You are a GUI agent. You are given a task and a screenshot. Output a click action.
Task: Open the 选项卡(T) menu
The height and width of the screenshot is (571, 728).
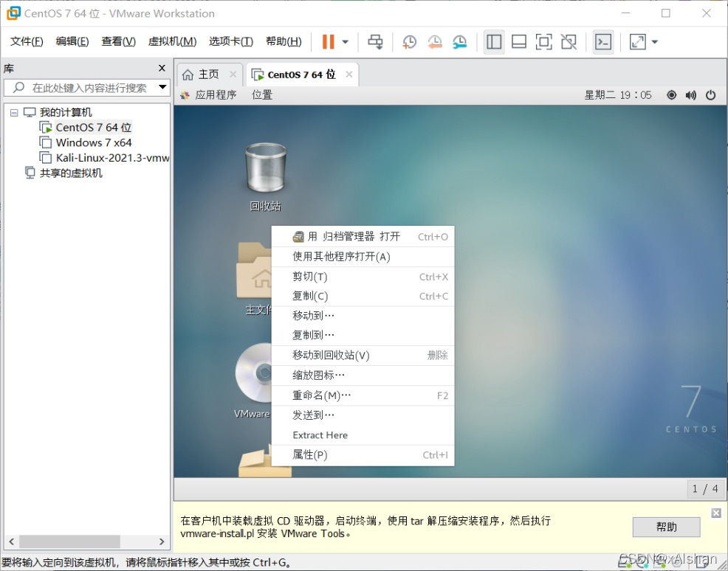click(x=231, y=41)
